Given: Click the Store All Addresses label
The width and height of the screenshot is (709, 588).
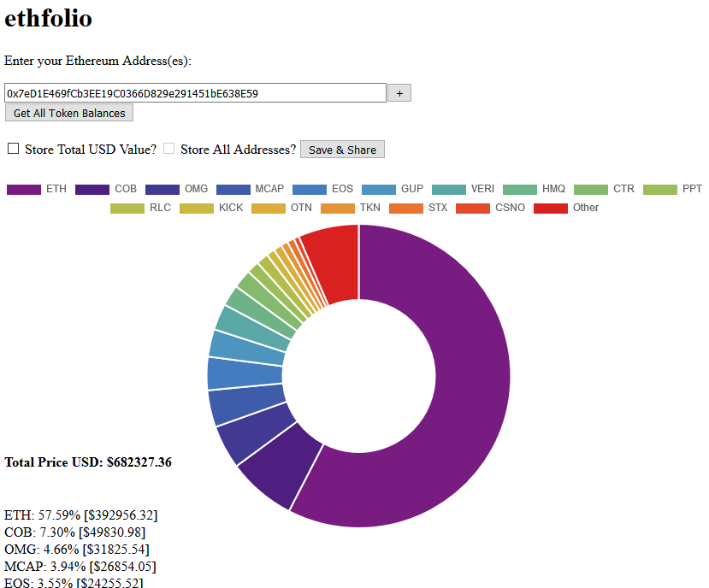Looking at the screenshot, I should (239, 150).
